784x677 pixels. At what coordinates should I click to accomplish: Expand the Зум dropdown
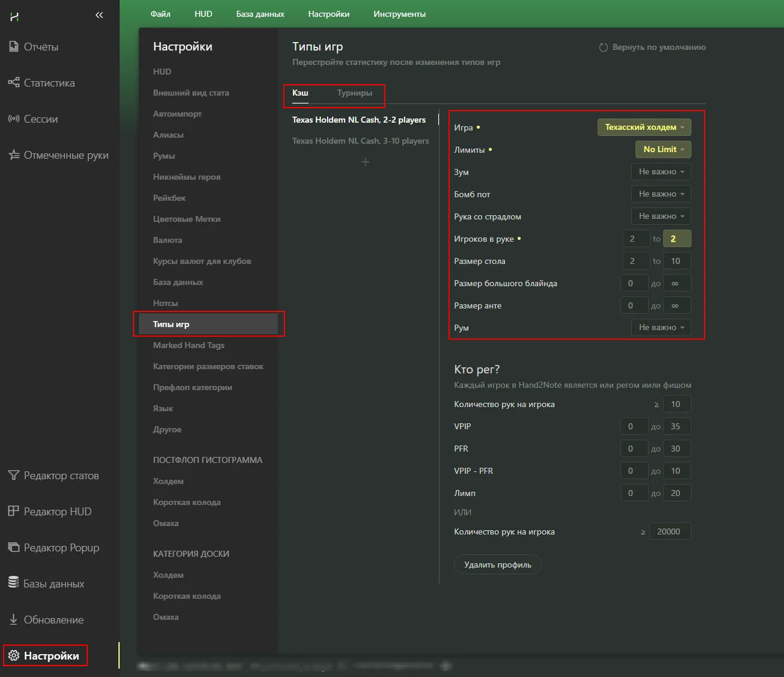point(661,172)
